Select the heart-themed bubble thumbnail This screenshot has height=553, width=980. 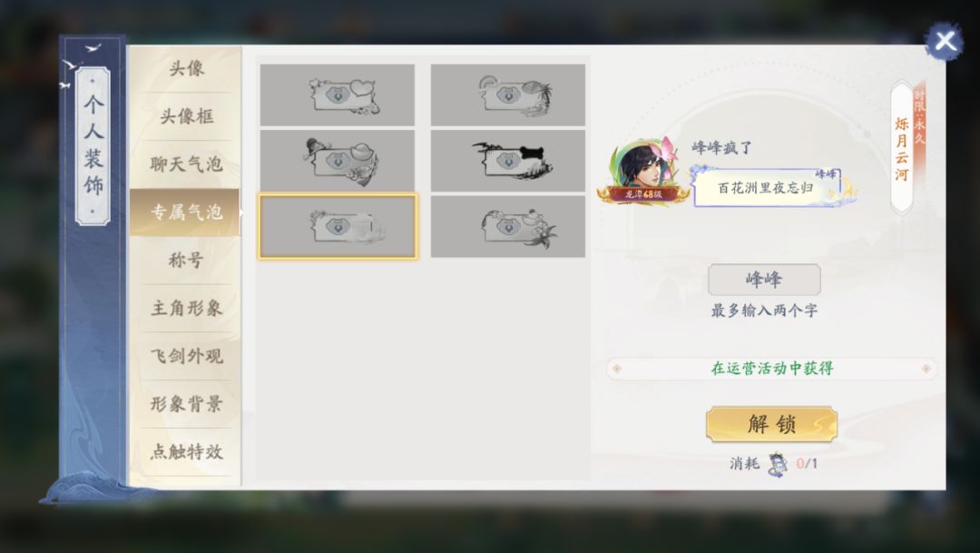[337, 94]
